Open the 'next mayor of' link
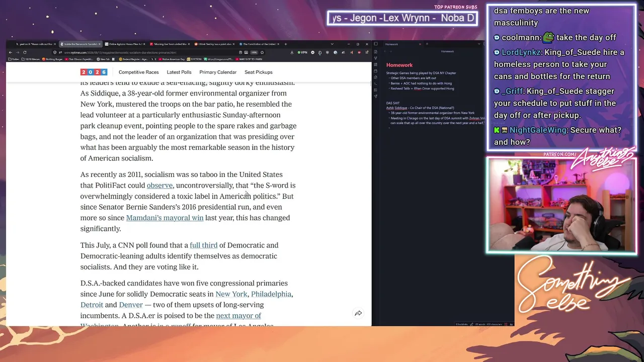644x362 pixels. [x=238, y=316]
